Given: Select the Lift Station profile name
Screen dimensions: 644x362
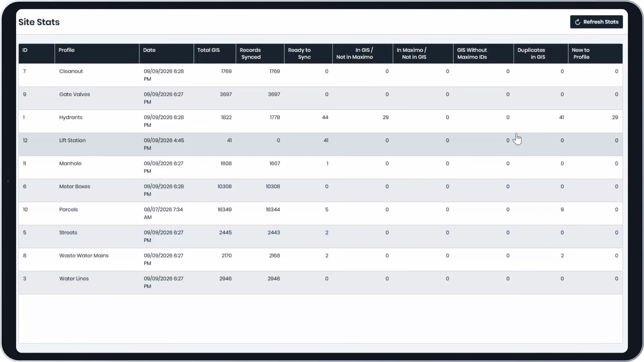Looking at the screenshot, I should click(x=72, y=140).
